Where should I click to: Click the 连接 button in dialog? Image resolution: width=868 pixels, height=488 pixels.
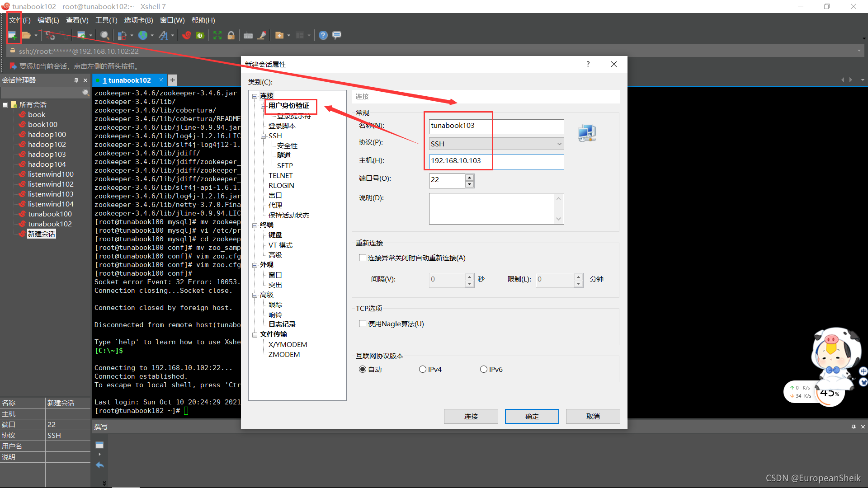pyautogui.click(x=471, y=416)
